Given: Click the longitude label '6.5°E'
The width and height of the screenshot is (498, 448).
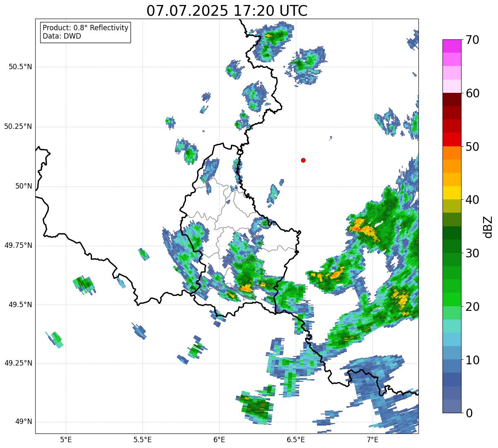Looking at the screenshot, I should (296, 439).
